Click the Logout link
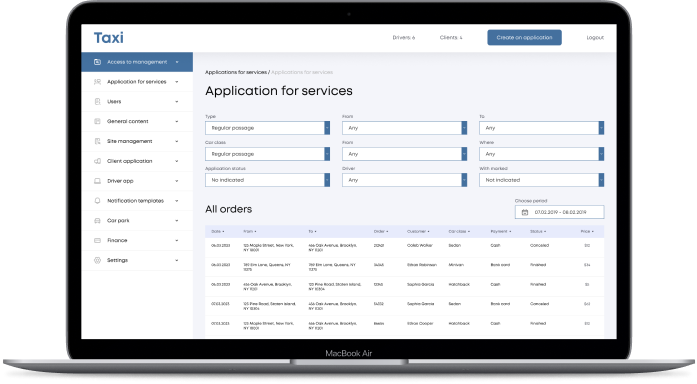Viewport: 697px width, 384px height. (595, 38)
